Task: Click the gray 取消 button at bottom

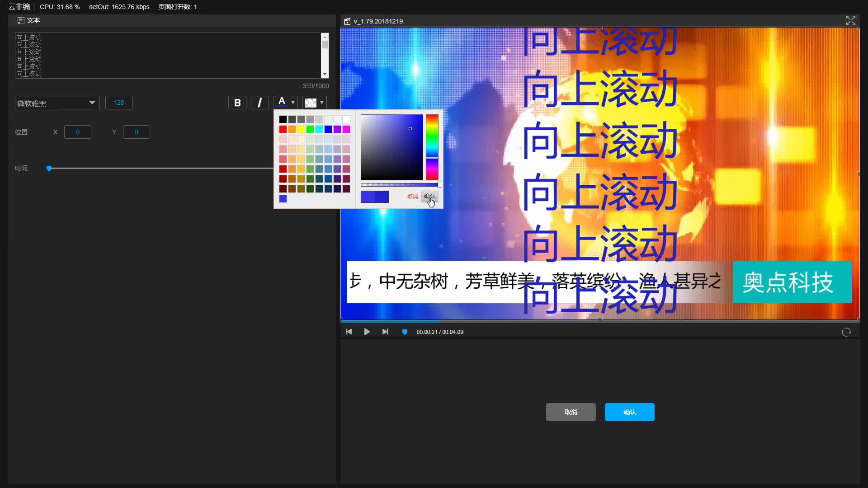Action: [x=571, y=412]
